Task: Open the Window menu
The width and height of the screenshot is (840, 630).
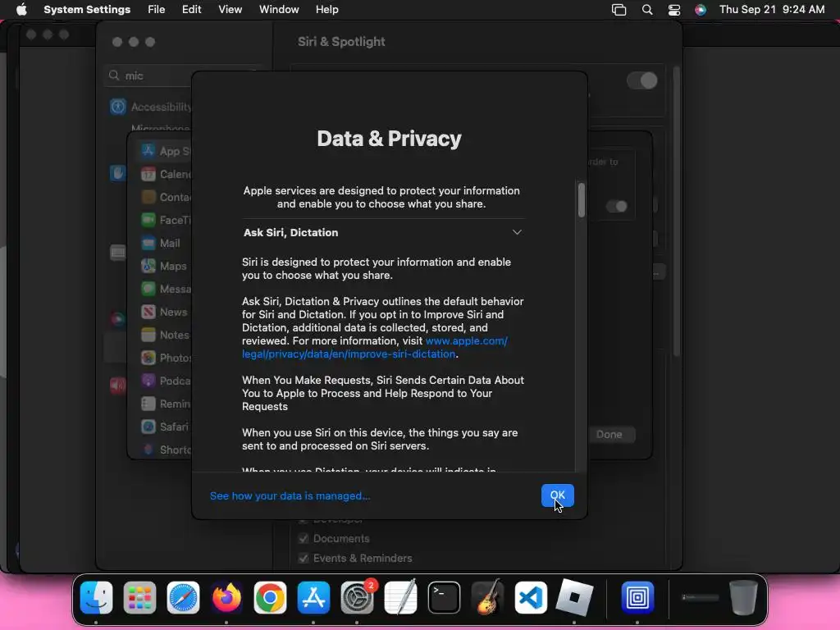Action: (279, 9)
